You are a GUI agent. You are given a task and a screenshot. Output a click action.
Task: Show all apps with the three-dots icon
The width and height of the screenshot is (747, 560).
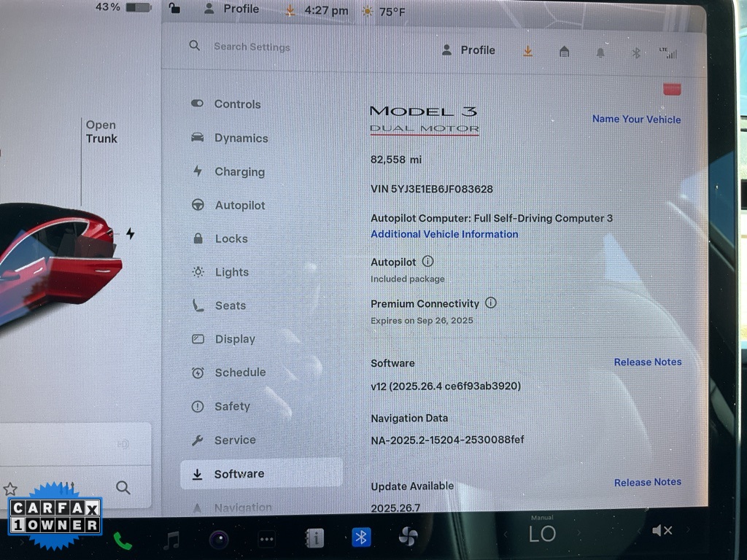267,540
